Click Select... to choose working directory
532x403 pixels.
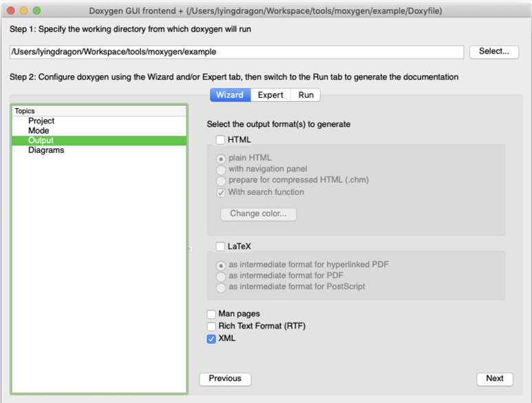(x=494, y=52)
